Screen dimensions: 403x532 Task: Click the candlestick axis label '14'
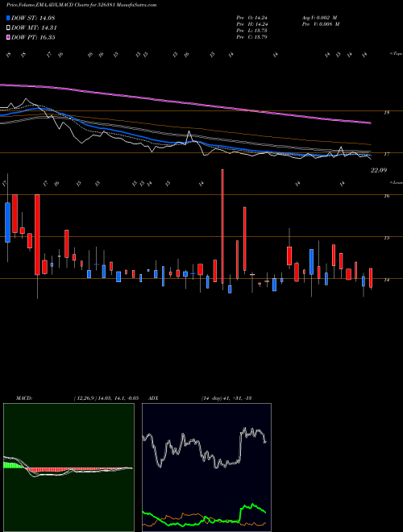click(386, 280)
